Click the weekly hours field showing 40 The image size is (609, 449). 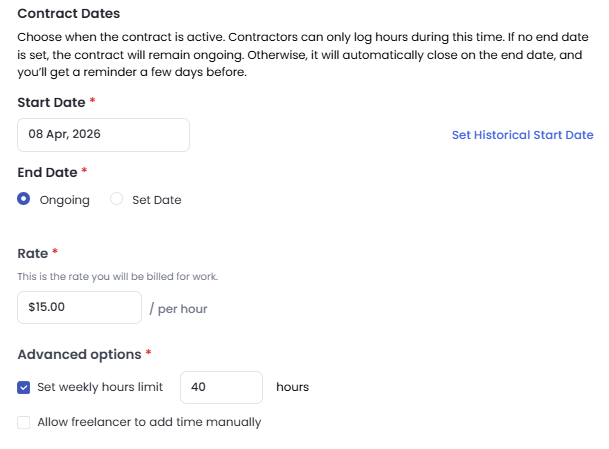220,387
